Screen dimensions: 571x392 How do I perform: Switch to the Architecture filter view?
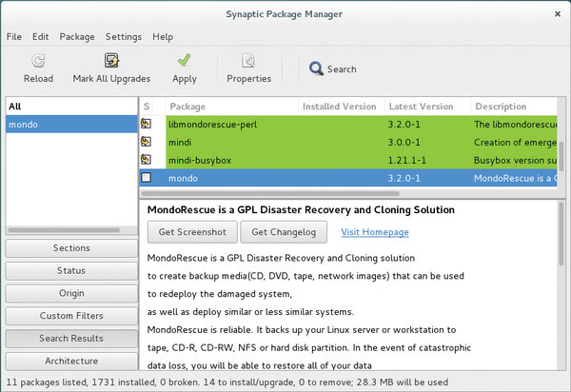[x=71, y=361]
